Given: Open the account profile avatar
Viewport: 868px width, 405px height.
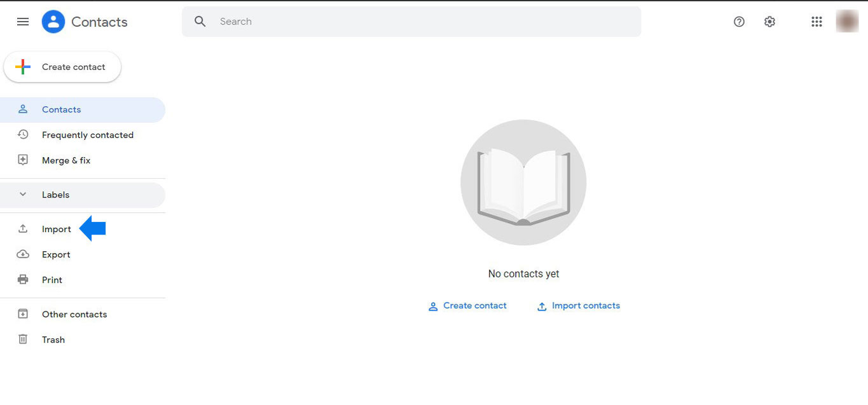Looking at the screenshot, I should [x=847, y=22].
